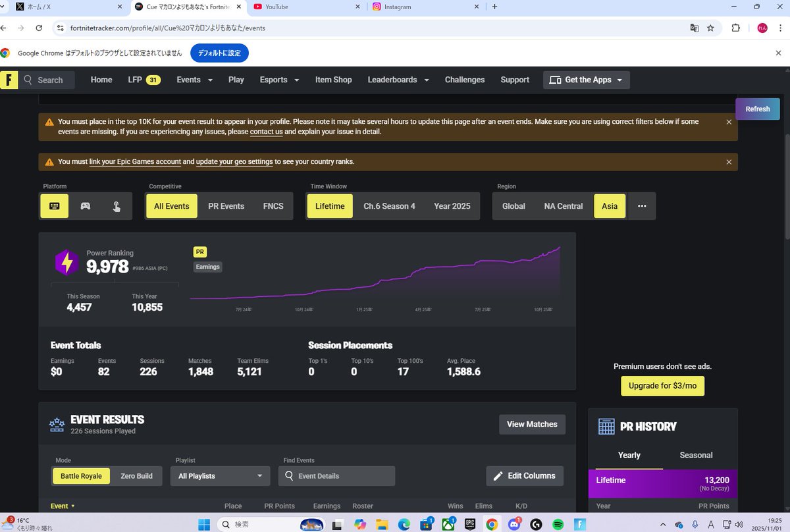Open the Google Translate icon in address bar

tap(694, 28)
